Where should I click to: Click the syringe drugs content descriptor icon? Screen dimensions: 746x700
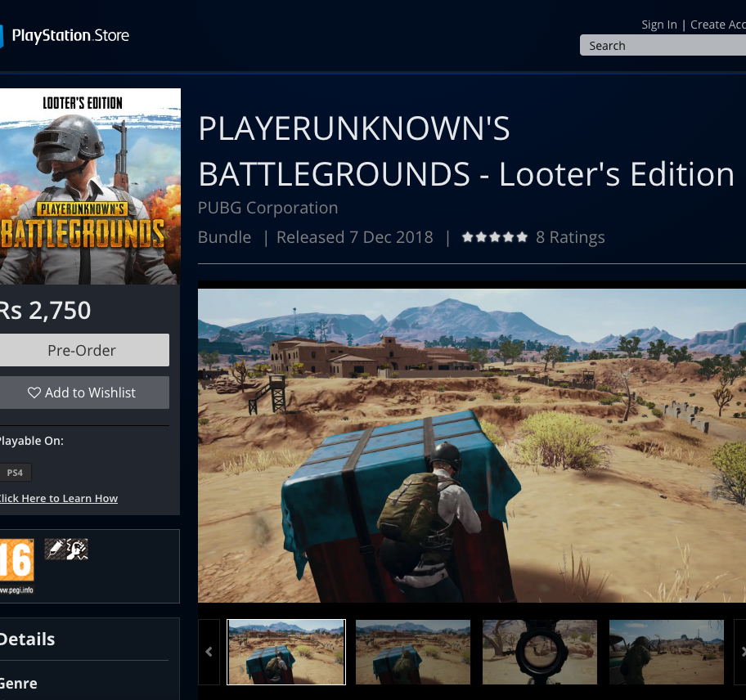pos(54,550)
